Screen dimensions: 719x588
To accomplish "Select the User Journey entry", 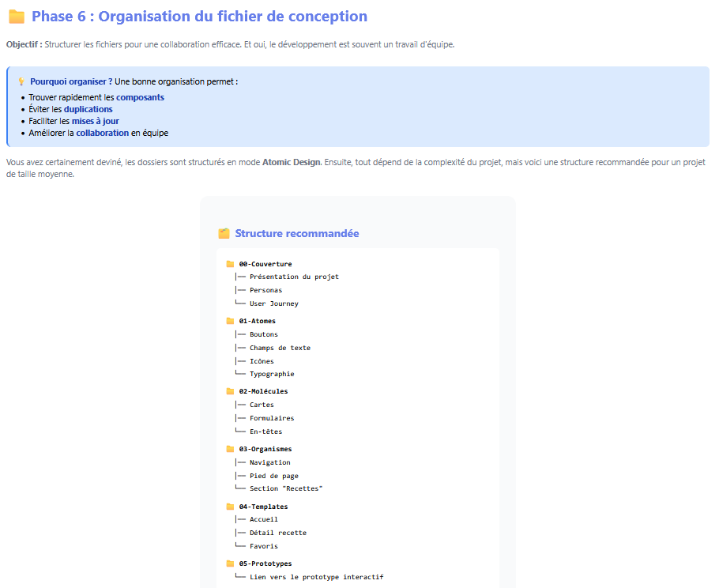I will pyautogui.click(x=273, y=303).
